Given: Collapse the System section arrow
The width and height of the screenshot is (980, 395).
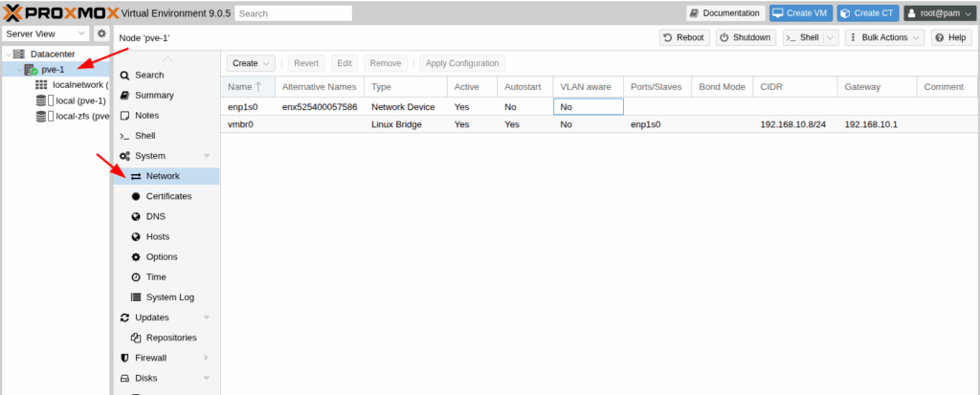Looking at the screenshot, I should click(207, 156).
